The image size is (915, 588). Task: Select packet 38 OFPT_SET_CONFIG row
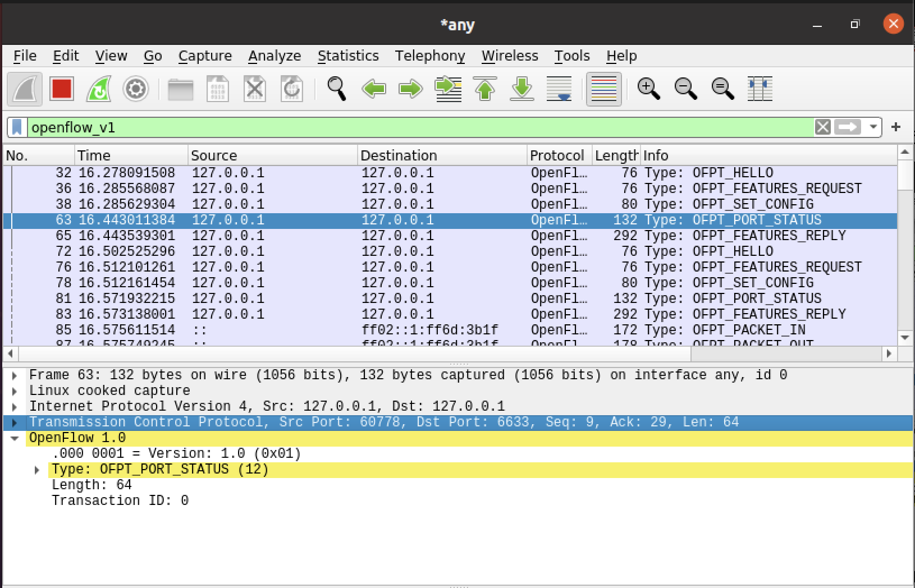(450, 204)
